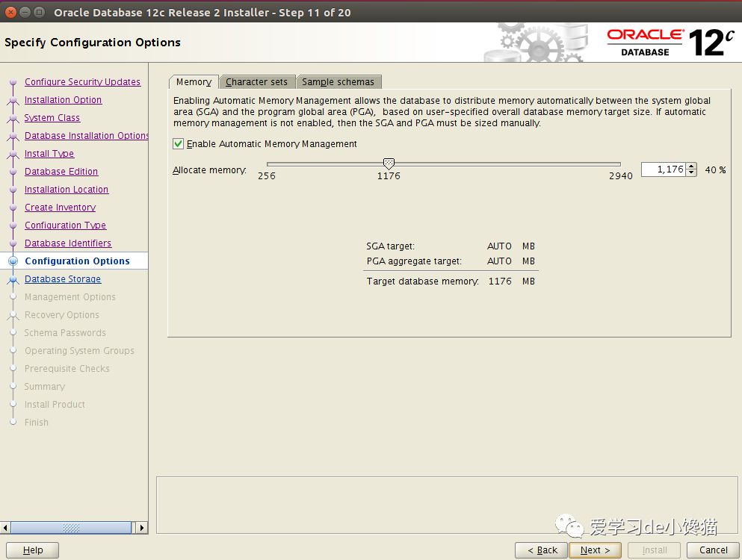Click step bullet icon beside Configure Security Updates
This screenshot has width=742, height=560.
[x=13, y=82]
